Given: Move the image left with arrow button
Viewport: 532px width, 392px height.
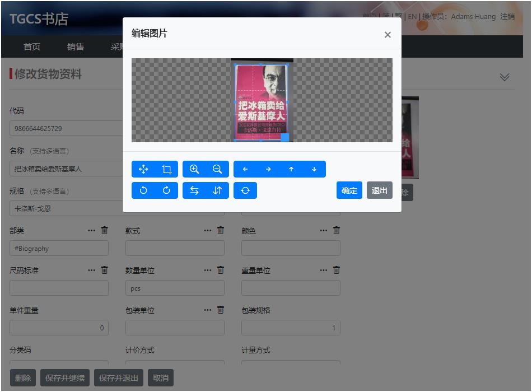Looking at the screenshot, I should tap(245, 169).
